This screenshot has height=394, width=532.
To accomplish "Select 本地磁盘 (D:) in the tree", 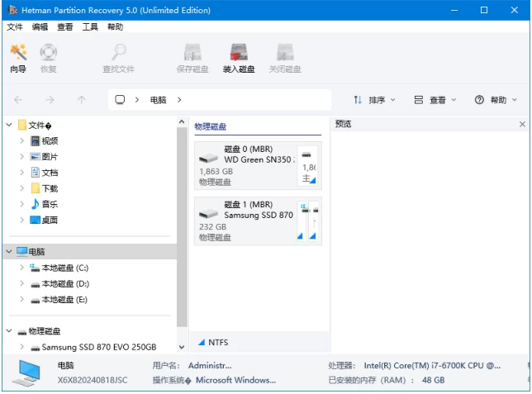I will point(64,283).
